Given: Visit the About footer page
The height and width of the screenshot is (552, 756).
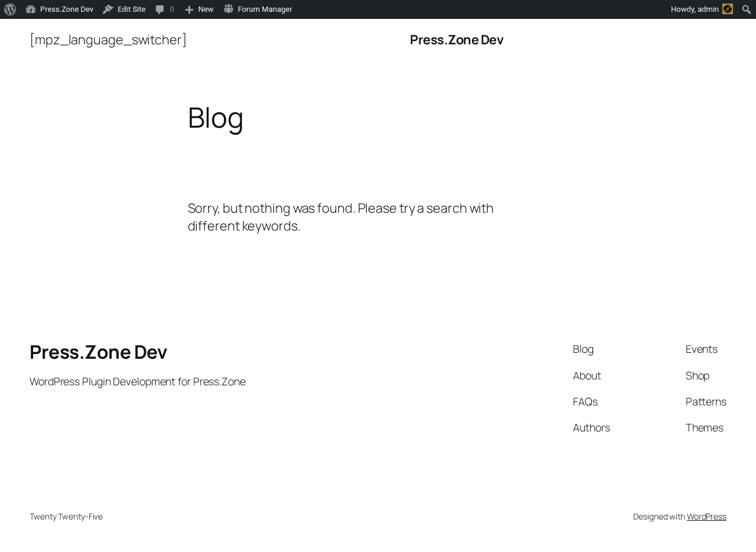Looking at the screenshot, I should click(x=587, y=376).
